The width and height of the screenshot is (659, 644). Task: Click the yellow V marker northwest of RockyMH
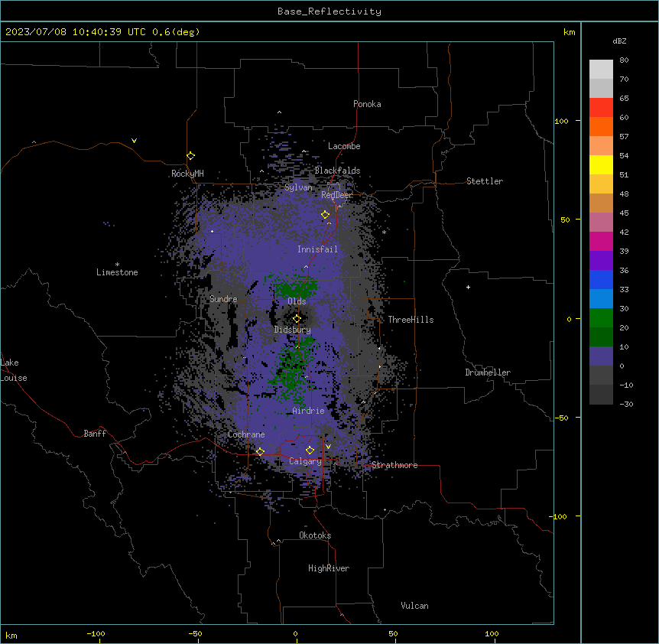pyautogui.click(x=134, y=141)
